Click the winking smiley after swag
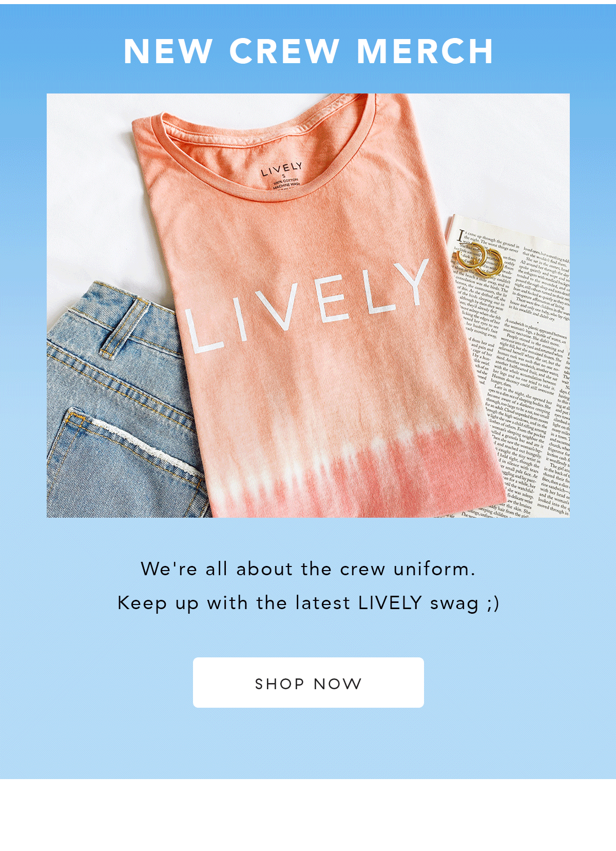Screen dimensions: 616x851 tap(493, 603)
